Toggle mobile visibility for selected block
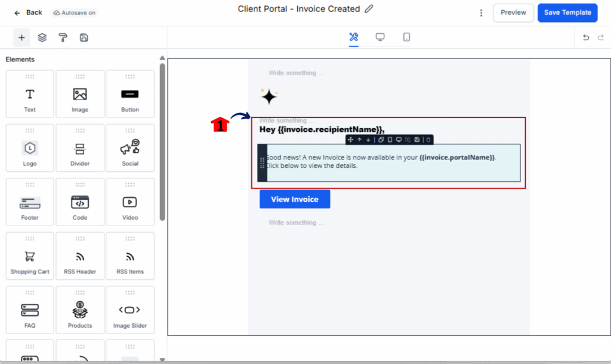 coord(390,140)
